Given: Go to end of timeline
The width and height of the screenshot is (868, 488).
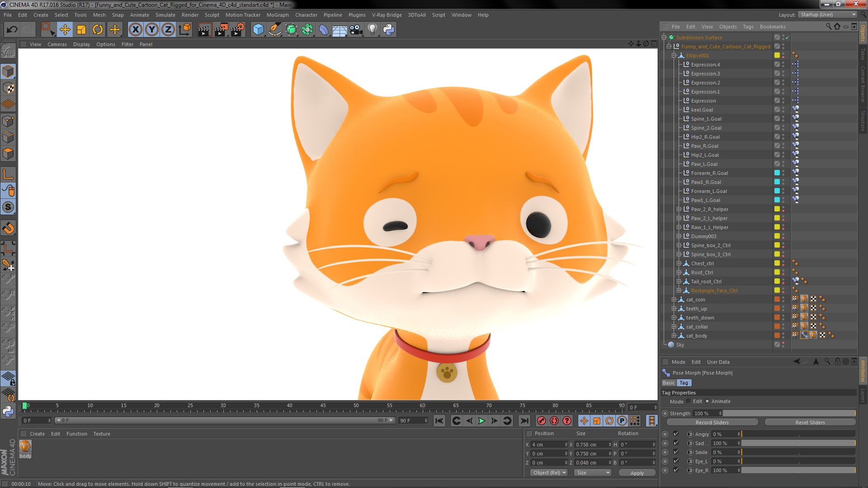Looking at the screenshot, I should pos(524,421).
